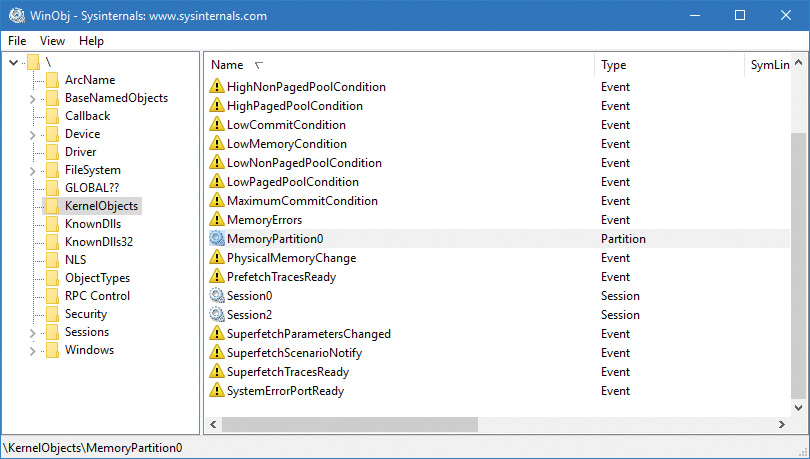Image resolution: width=810 pixels, height=459 pixels.
Task: Click the MemoryPartition0 partition gear icon
Action: click(217, 239)
